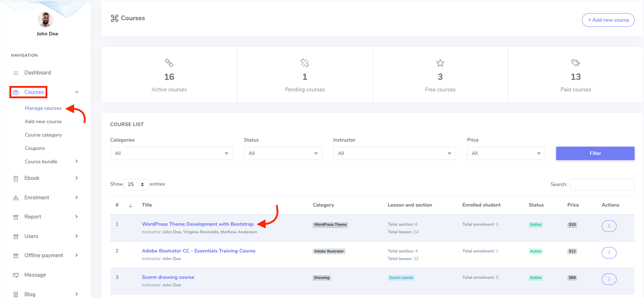
Task: Sort the table by number column
Action: coord(130,206)
